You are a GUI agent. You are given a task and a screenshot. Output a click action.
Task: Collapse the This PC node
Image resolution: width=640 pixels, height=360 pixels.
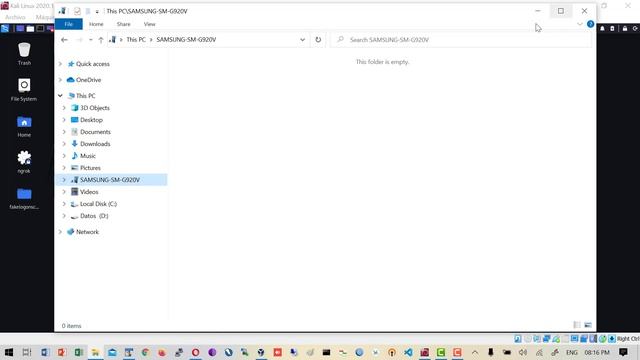click(60, 96)
